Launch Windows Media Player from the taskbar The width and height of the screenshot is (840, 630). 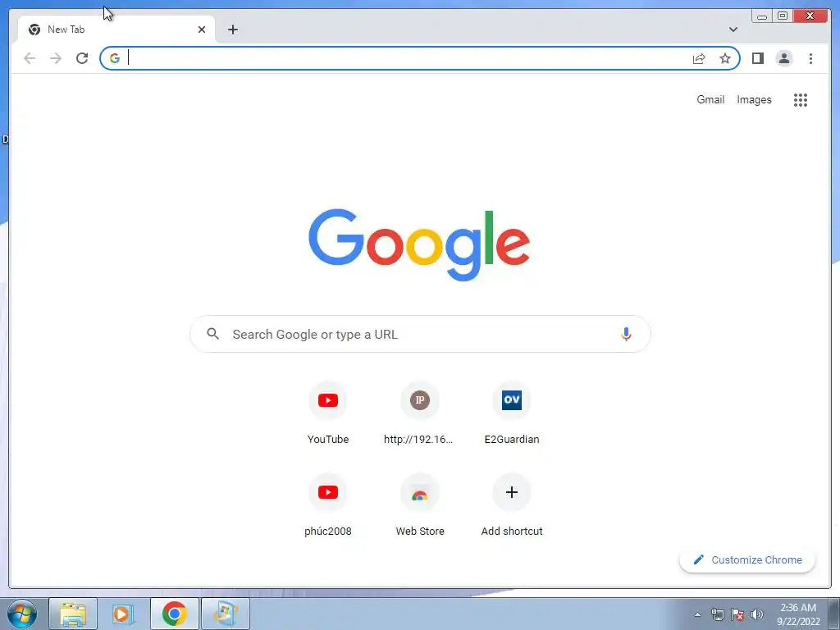click(123, 614)
